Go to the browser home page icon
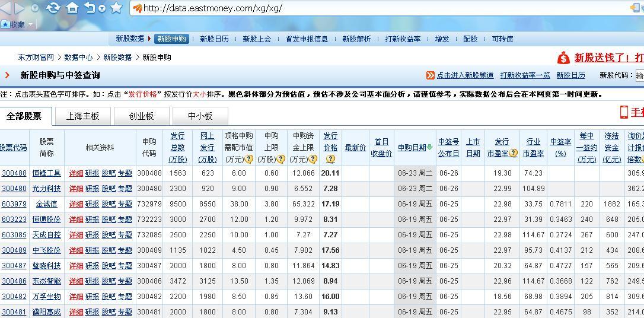 pyautogui.click(x=72, y=8)
